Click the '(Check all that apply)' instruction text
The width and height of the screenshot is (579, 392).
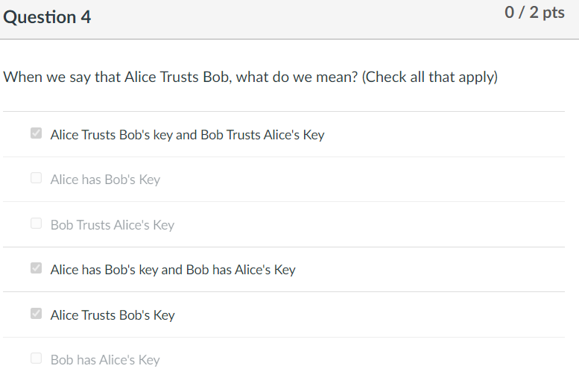[429, 77]
